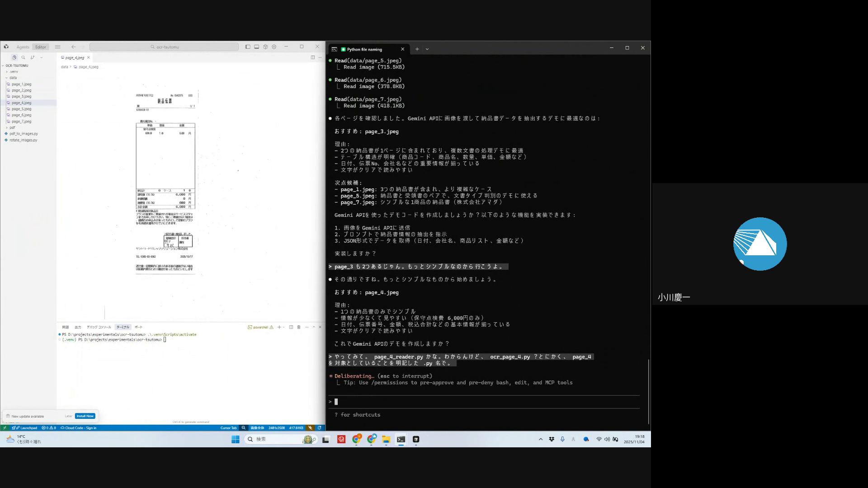Switch to the デバッグ コンソール panel tab

[x=99, y=327]
